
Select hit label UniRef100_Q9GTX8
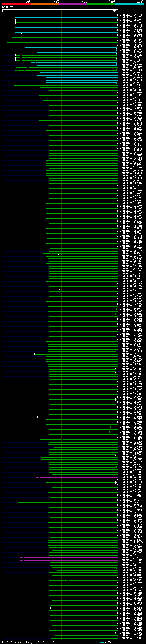coord(131,598)
